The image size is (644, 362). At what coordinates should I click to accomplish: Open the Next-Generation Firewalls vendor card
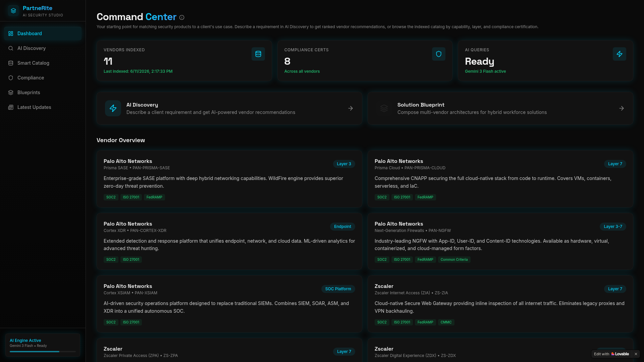[500, 241]
